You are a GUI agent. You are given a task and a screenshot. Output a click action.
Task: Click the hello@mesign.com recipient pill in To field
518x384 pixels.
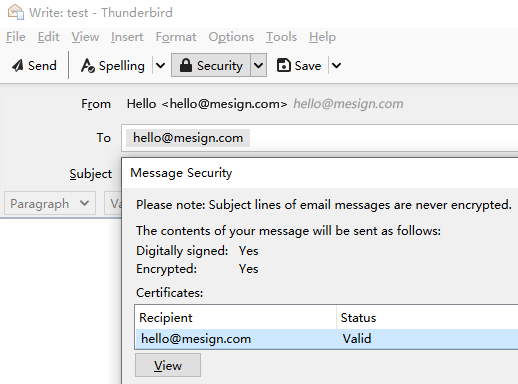(x=188, y=138)
